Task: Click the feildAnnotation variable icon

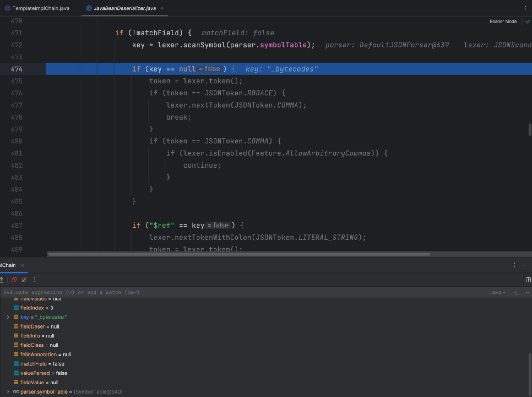Action: point(16,355)
